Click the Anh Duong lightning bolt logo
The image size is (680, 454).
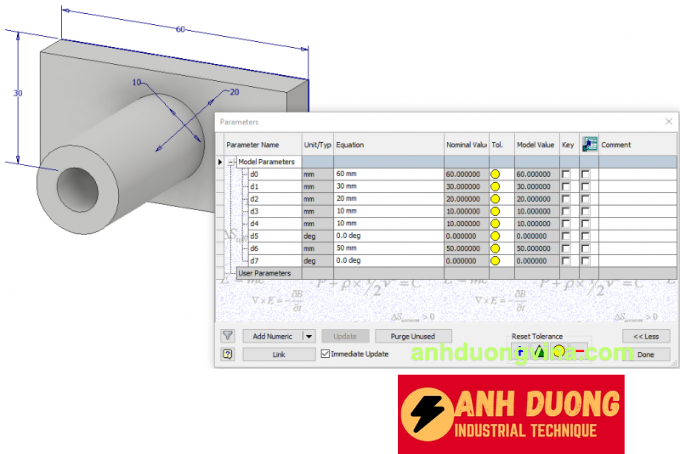pos(426,415)
